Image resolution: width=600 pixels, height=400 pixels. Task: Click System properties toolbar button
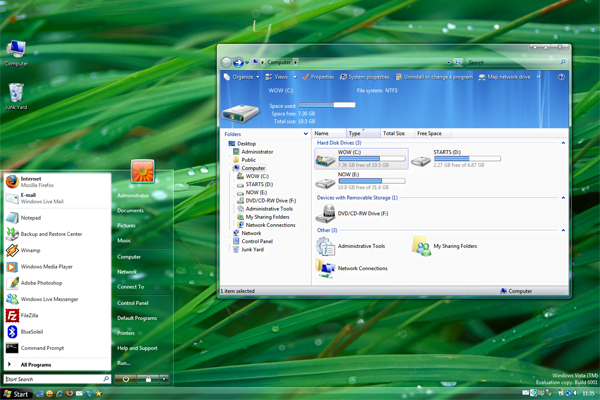(365, 77)
